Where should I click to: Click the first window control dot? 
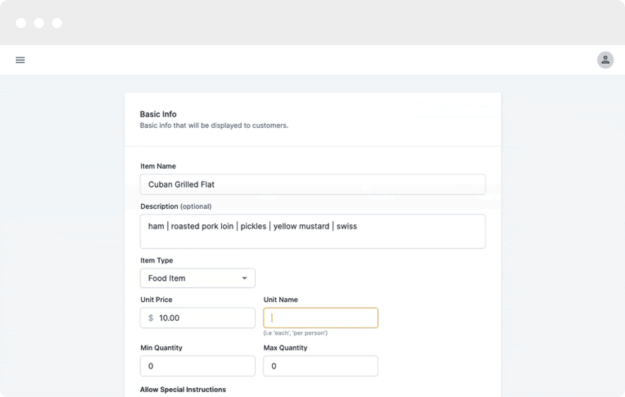click(x=21, y=23)
